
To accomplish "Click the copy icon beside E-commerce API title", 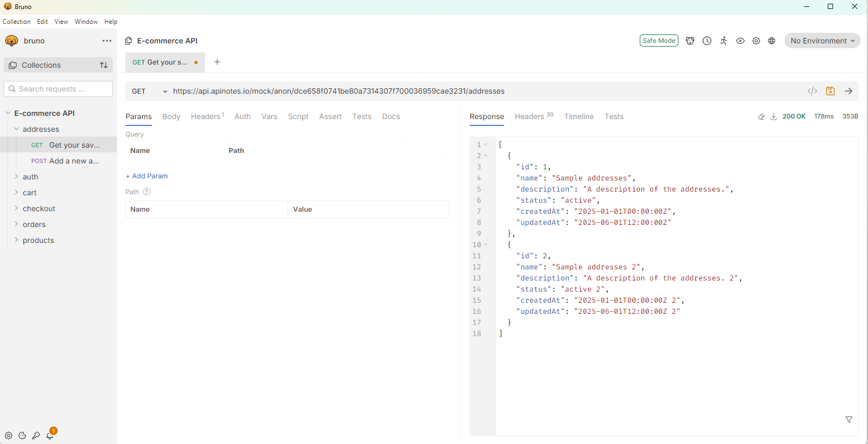I will 128,41.
